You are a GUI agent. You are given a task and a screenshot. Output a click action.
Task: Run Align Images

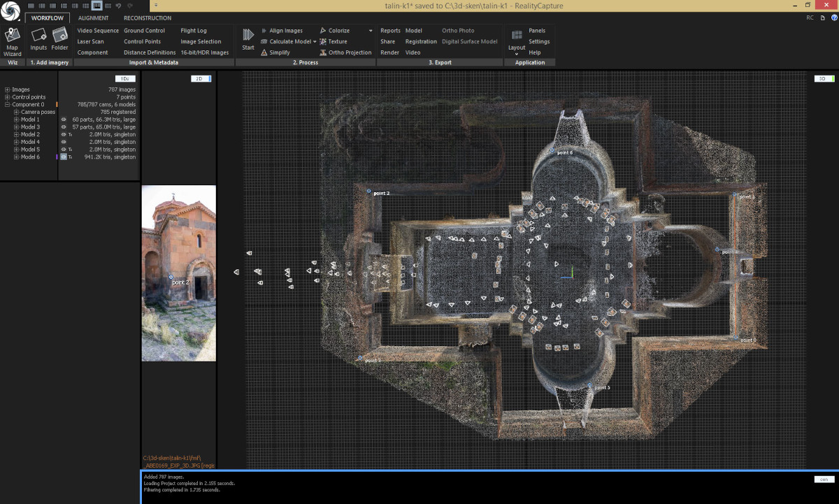point(281,31)
